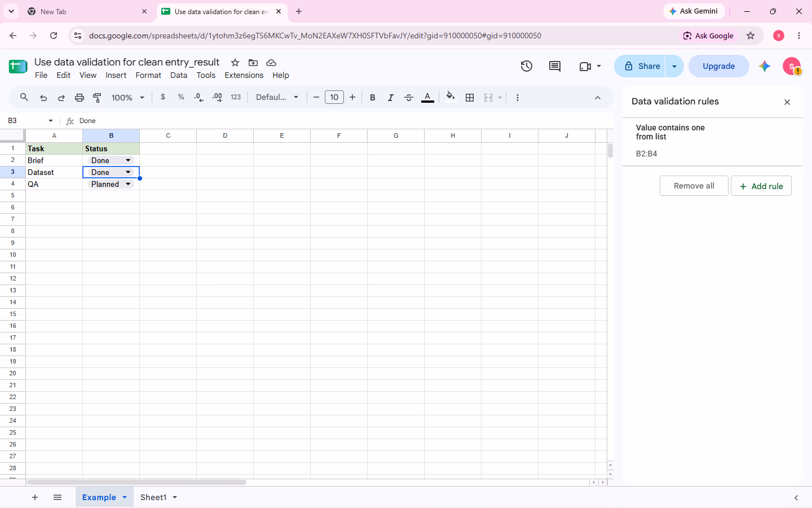This screenshot has height=508, width=812.
Task: Toggle italic formatting
Action: coord(391,97)
